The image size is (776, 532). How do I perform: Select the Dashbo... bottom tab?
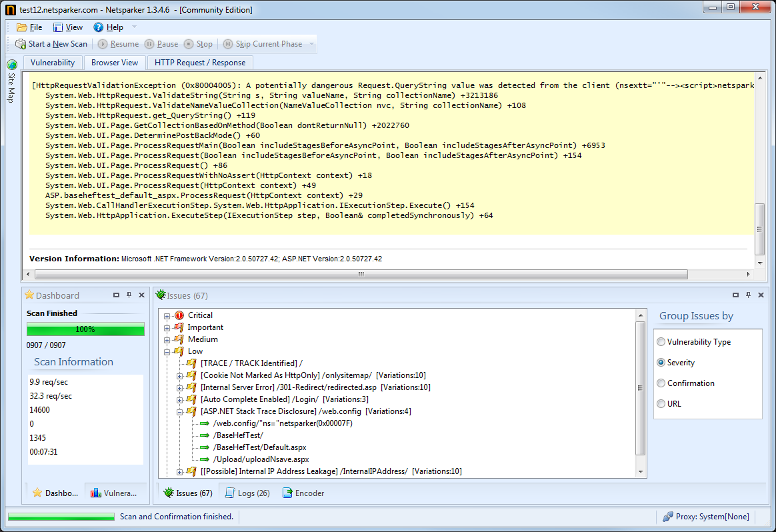tap(55, 493)
